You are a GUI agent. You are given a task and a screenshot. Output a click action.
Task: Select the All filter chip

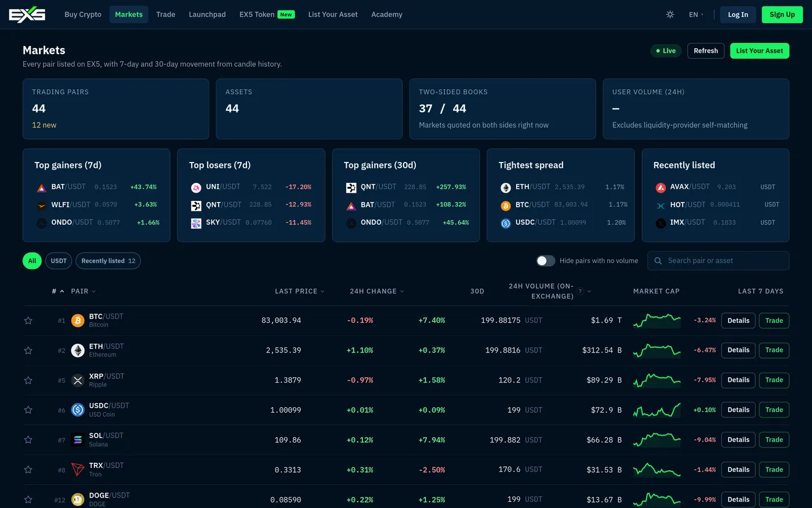(x=32, y=261)
